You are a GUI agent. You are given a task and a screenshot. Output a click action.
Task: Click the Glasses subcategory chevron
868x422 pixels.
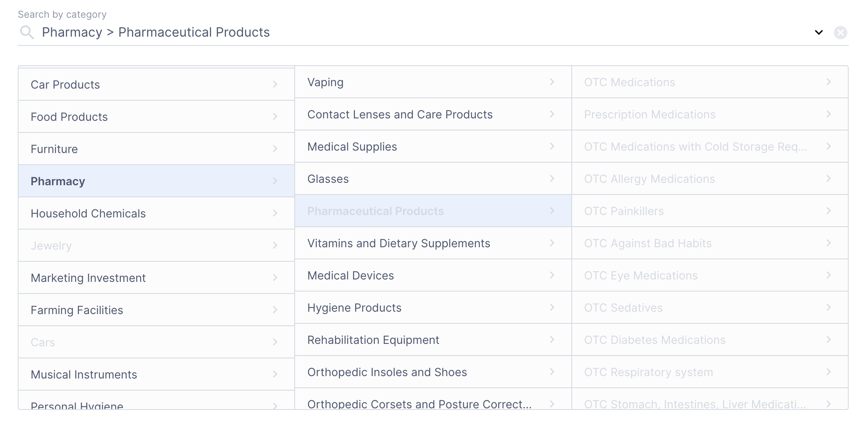[552, 178]
